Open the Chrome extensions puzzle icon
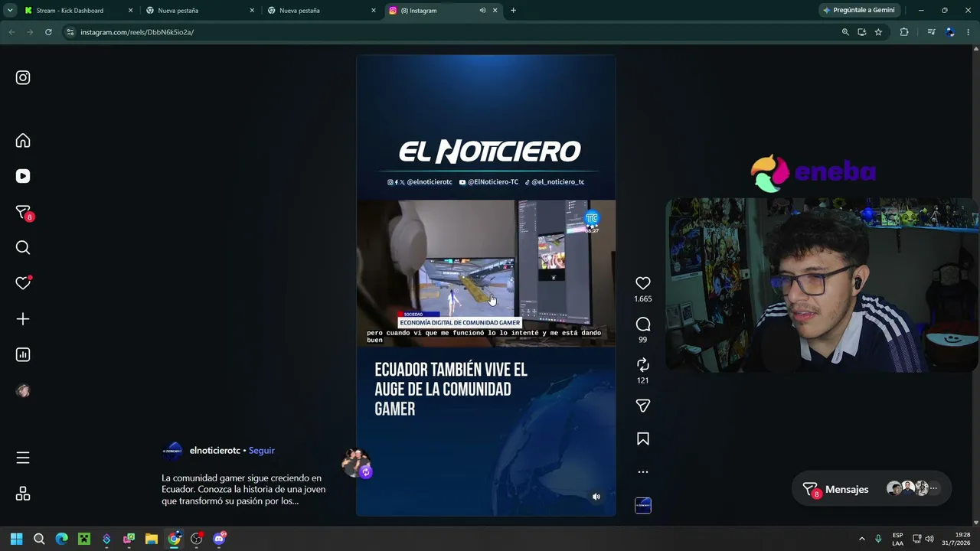980x551 pixels. (904, 32)
